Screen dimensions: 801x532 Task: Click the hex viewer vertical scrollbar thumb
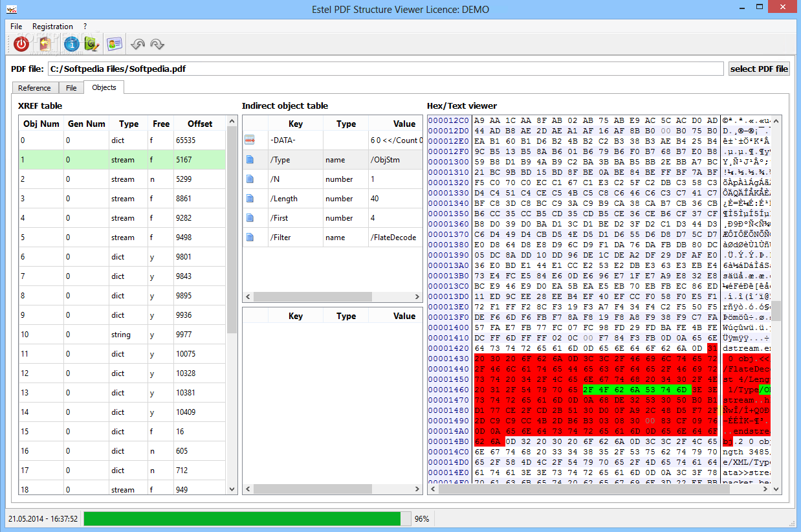776,311
